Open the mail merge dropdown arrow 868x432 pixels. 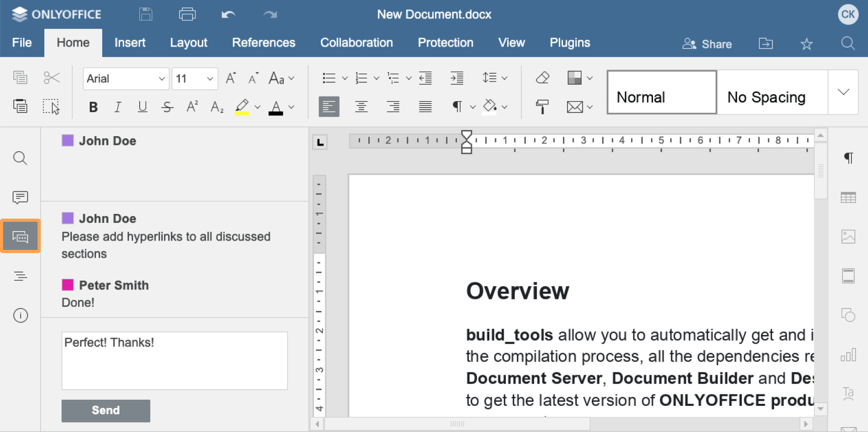590,107
